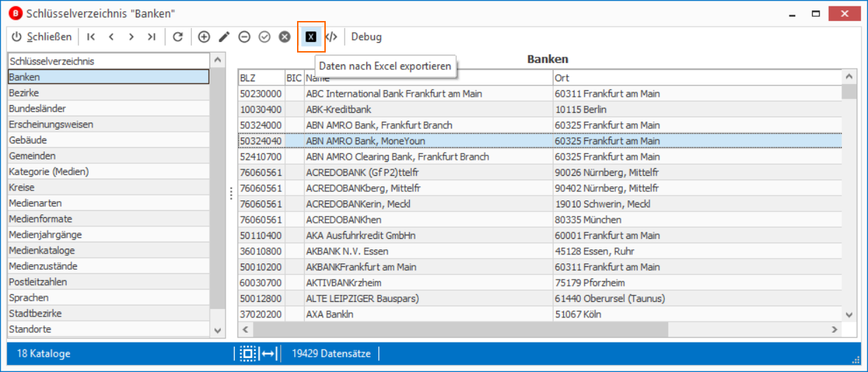
Task: Click ALTE LEIPZIGER Bauspars) row
Action: coord(539,298)
